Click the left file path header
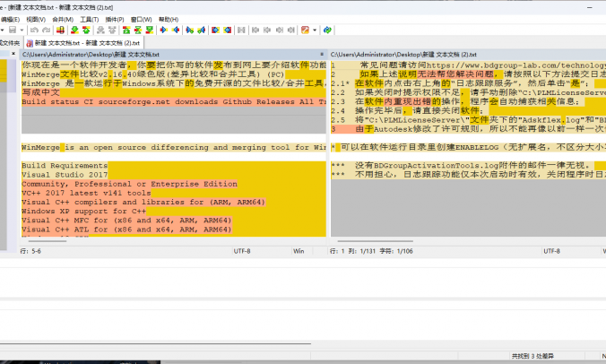The height and width of the screenshot is (364, 606). 174,55
